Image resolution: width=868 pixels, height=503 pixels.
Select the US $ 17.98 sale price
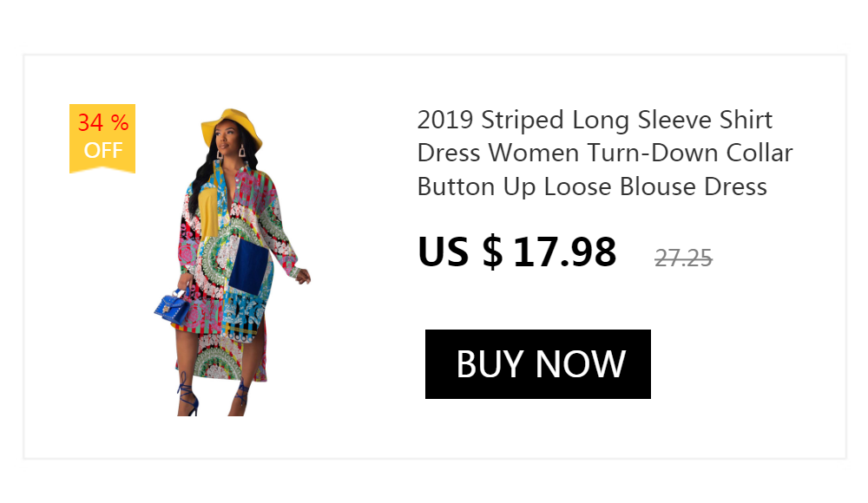pos(517,252)
